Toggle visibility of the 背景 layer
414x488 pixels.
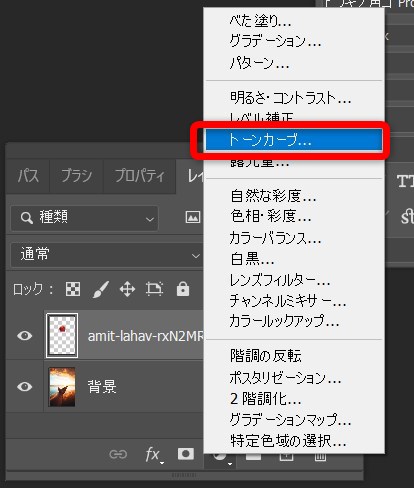coord(24,386)
